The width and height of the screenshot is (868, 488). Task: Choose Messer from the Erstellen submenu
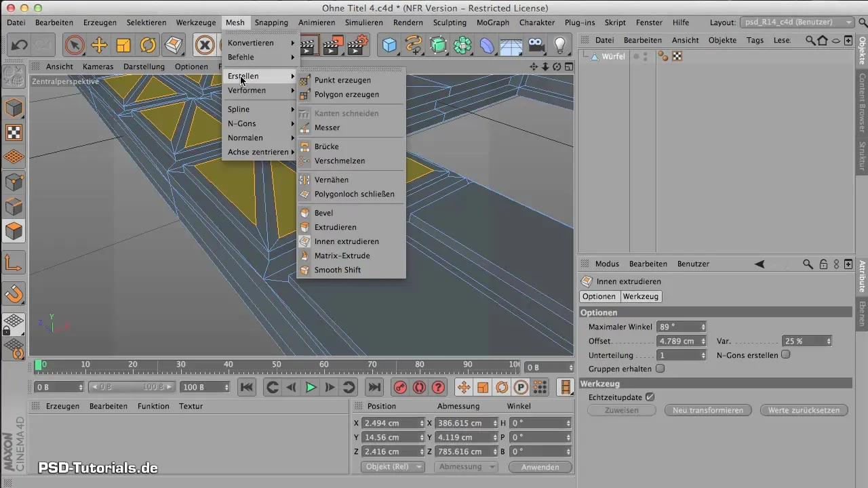(351, 127)
